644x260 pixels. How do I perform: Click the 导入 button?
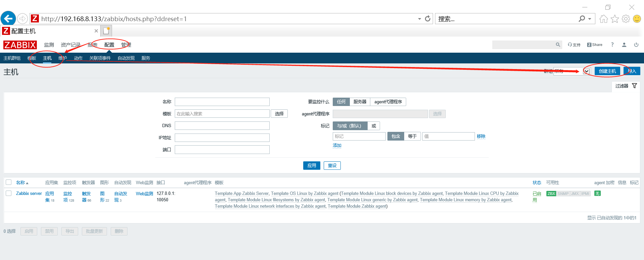632,71
